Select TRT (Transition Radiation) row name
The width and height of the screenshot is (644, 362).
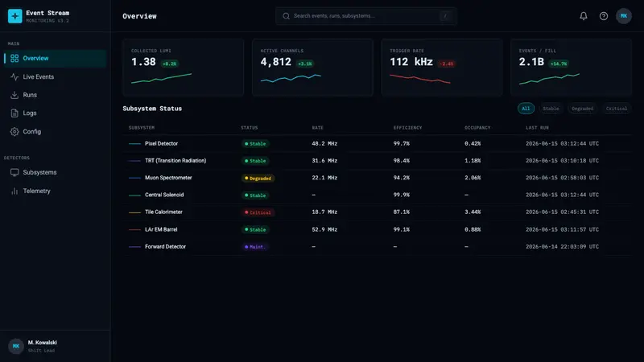[175, 160]
